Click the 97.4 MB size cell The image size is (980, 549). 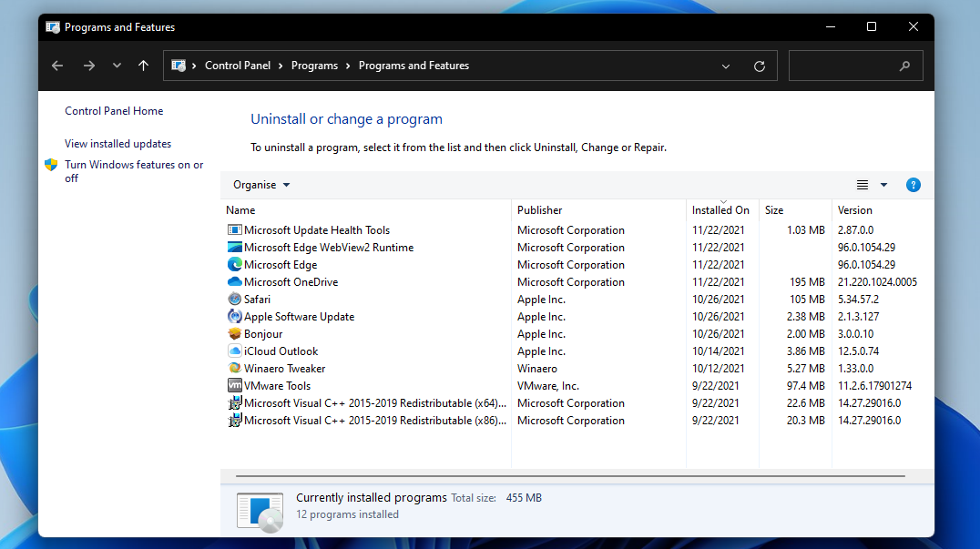pyautogui.click(x=806, y=386)
